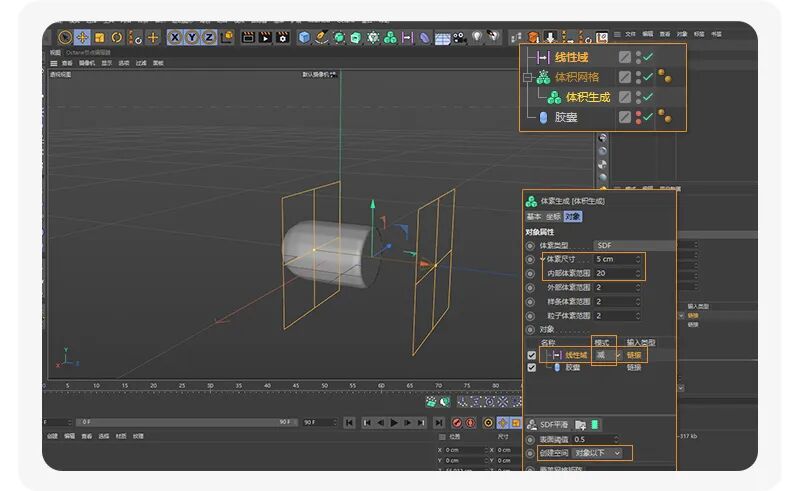
Task: Uncheck the 胶囊 checkbox in object list
Action: [531, 367]
